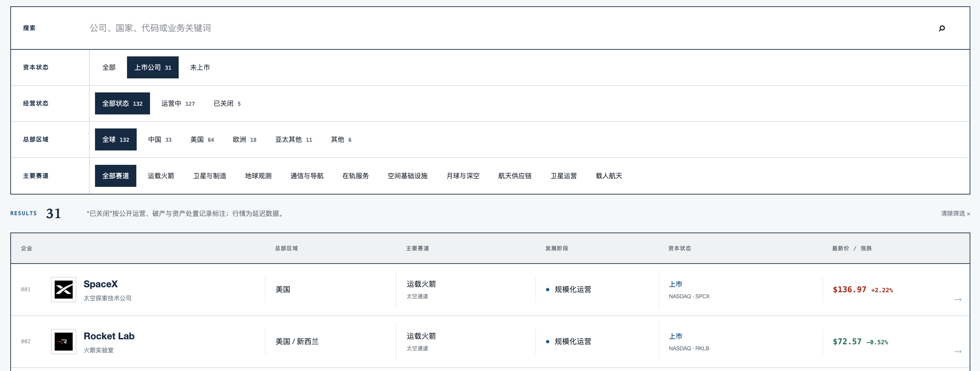Click the row number 001

26,290
